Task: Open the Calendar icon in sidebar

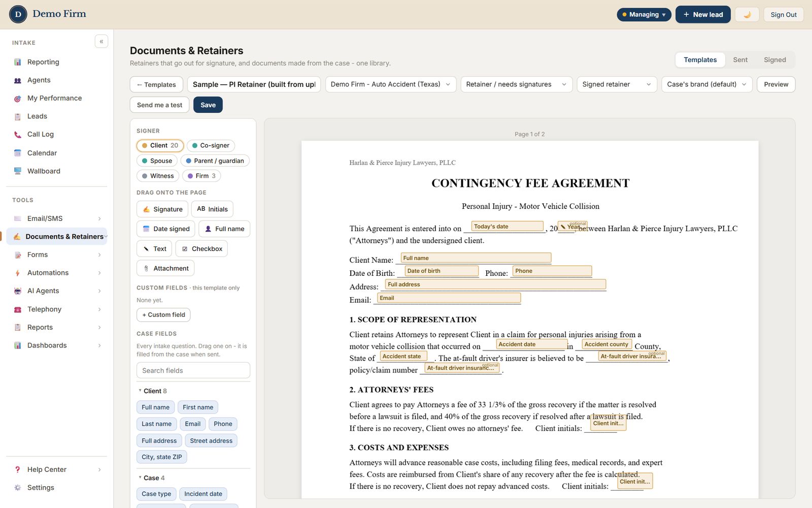Action: [x=18, y=153]
